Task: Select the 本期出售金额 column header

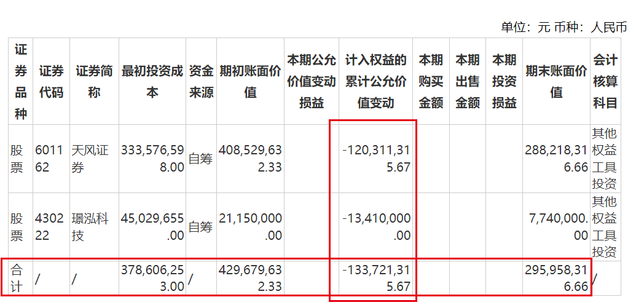Action: pos(468,81)
